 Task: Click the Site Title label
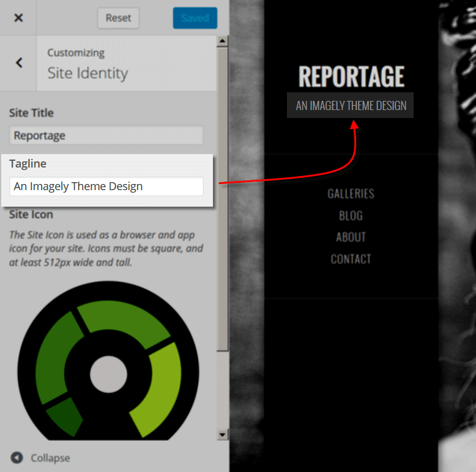(31, 113)
